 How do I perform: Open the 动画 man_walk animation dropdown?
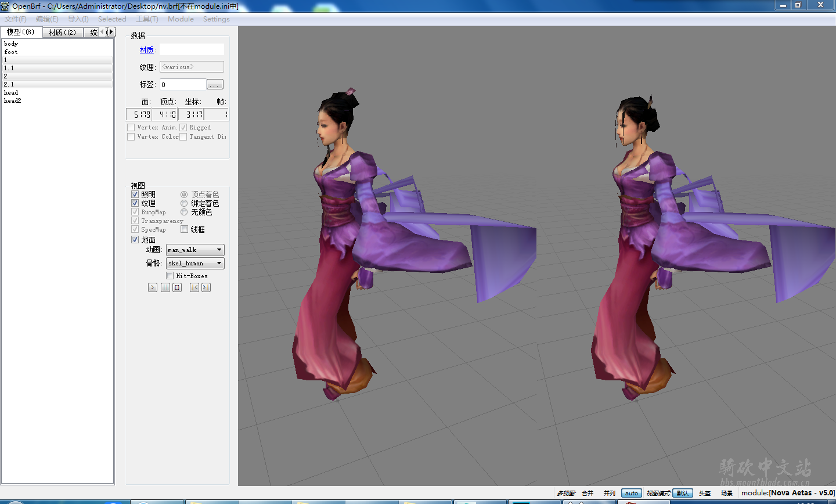point(195,250)
